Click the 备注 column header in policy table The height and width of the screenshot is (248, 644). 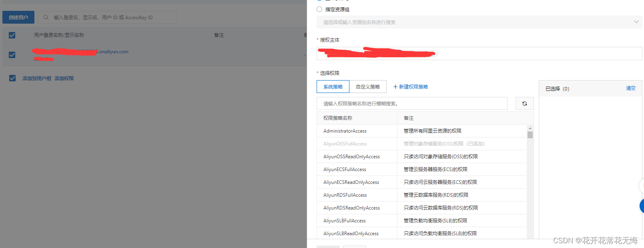pyautogui.click(x=409, y=118)
